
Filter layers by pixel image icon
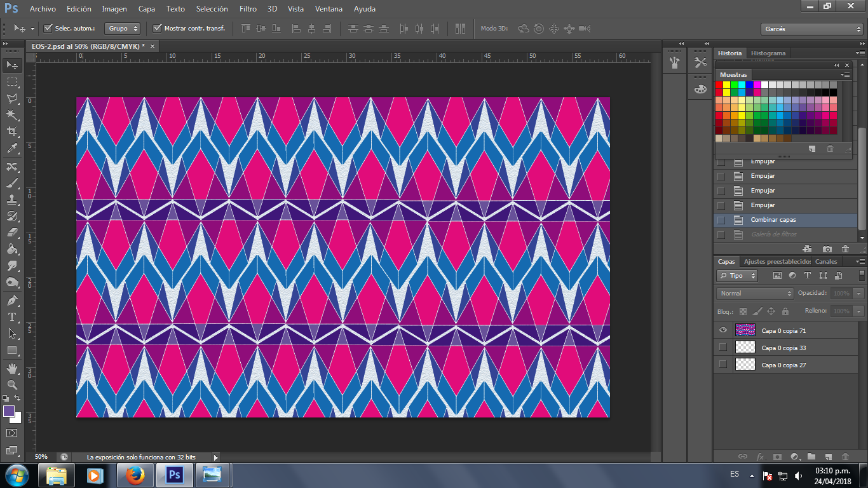point(777,276)
